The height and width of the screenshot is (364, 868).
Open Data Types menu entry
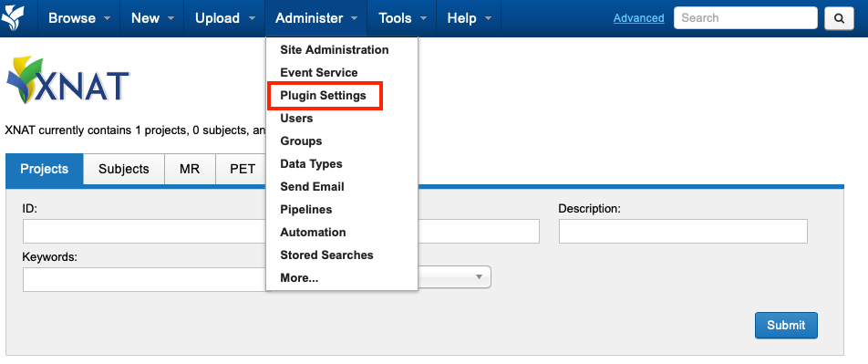pos(311,164)
